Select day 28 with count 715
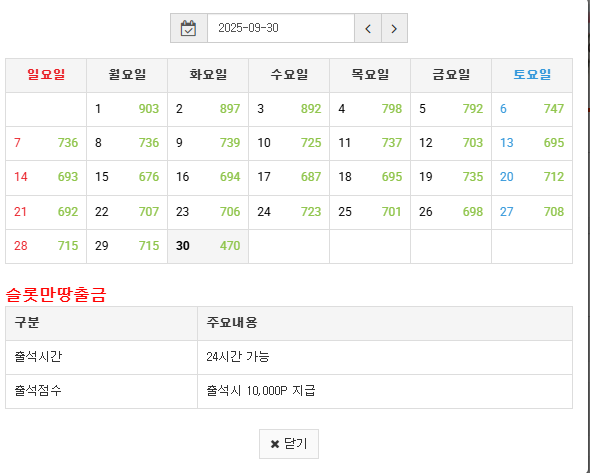Screen dimensions: 590x473 (x=46, y=246)
